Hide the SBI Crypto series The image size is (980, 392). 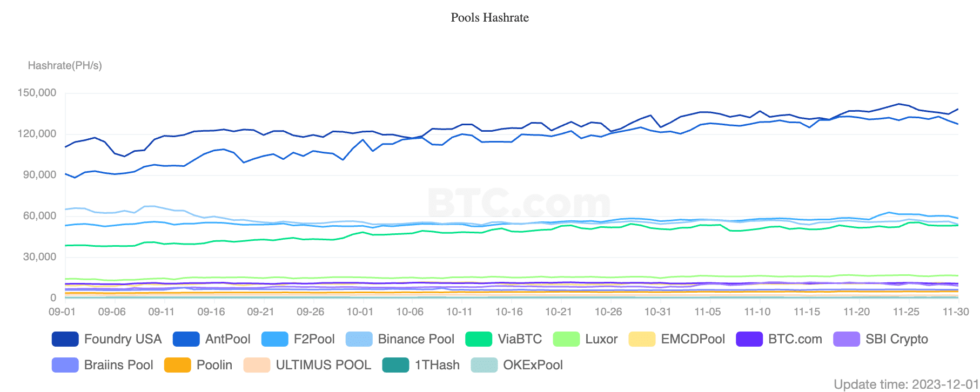pyautogui.click(x=847, y=339)
